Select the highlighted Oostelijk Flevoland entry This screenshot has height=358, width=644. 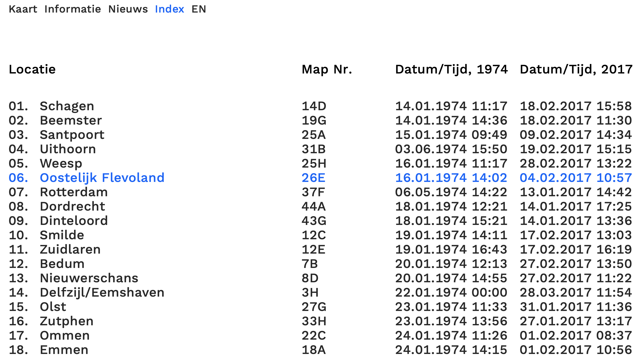click(x=102, y=178)
